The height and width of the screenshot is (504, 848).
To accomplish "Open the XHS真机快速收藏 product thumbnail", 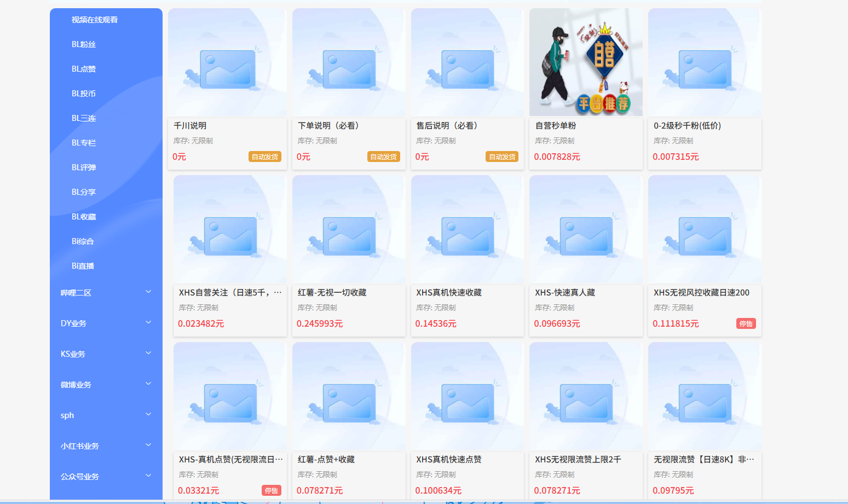I will 467,229.
